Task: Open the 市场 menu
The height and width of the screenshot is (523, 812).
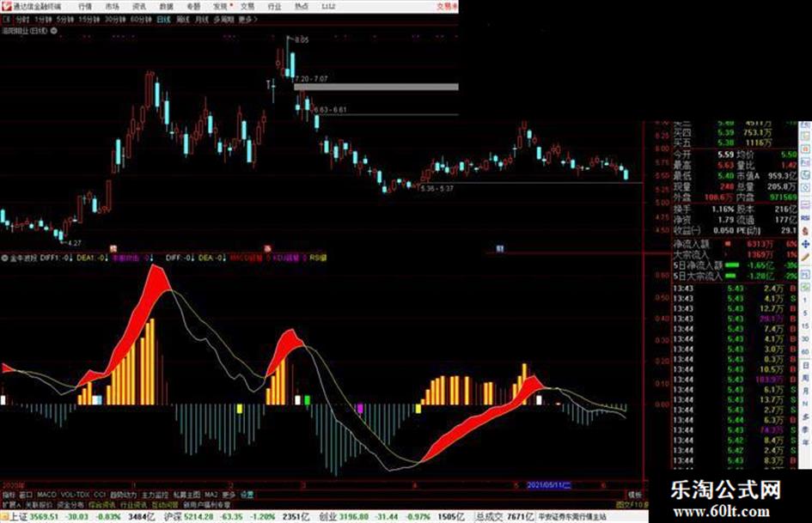Action: coord(112,6)
